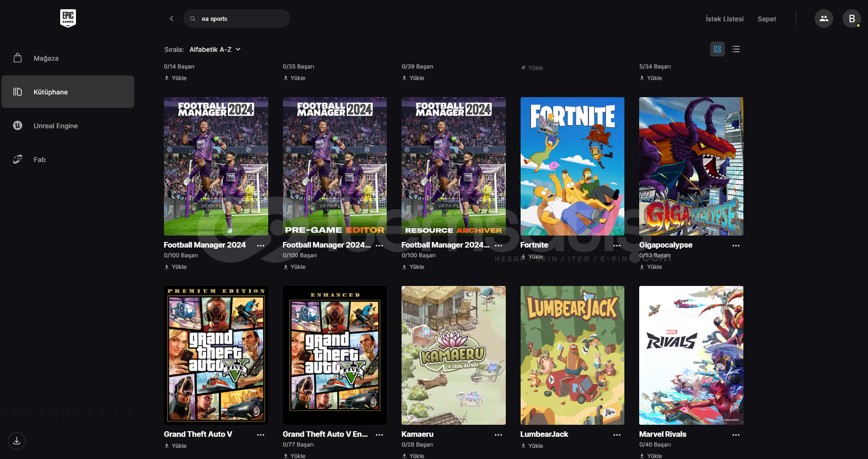Open the profile avatar labeled B
Image resolution: width=868 pixels, height=459 pixels.
point(852,19)
